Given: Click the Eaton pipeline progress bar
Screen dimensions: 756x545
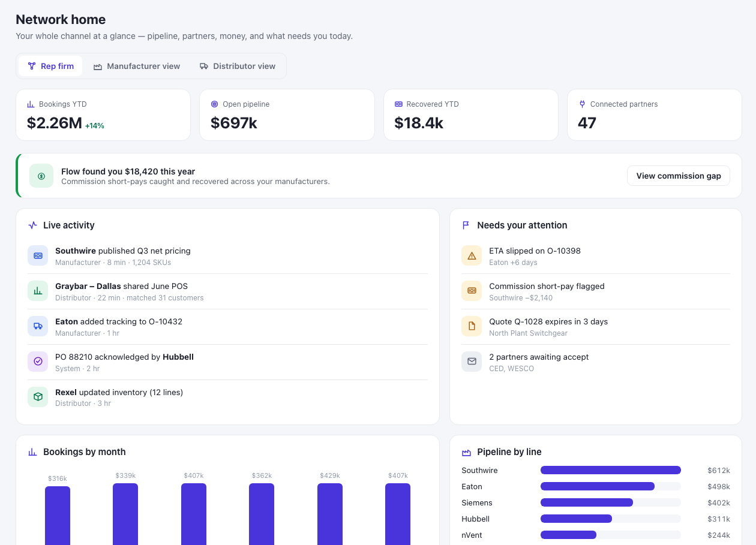Looking at the screenshot, I should pyautogui.click(x=611, y=486).
